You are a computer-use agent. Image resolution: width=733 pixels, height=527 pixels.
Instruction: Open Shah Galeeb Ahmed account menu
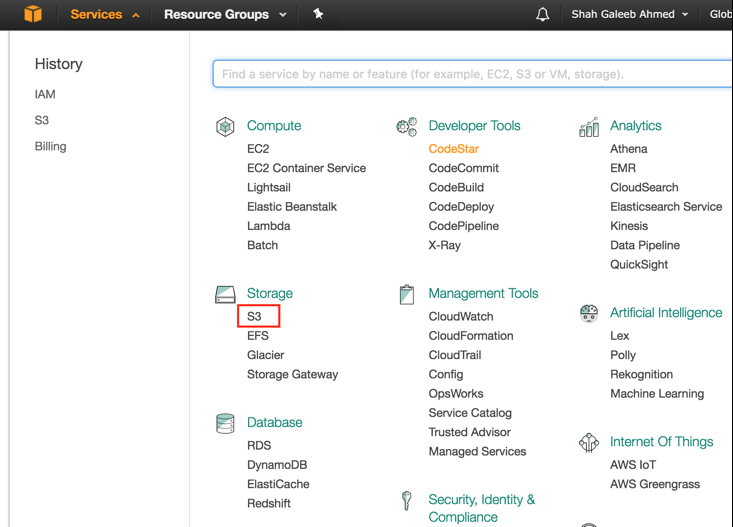click(x=629, y=14)
